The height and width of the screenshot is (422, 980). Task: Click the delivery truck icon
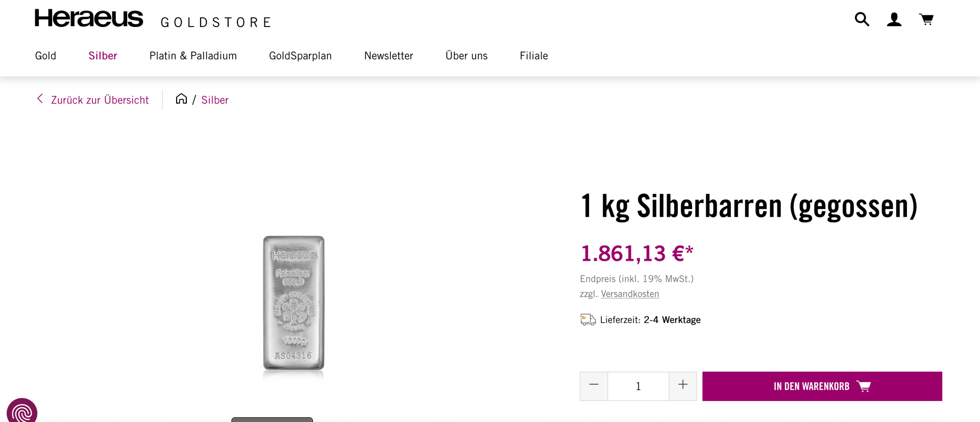coord(588,320)
